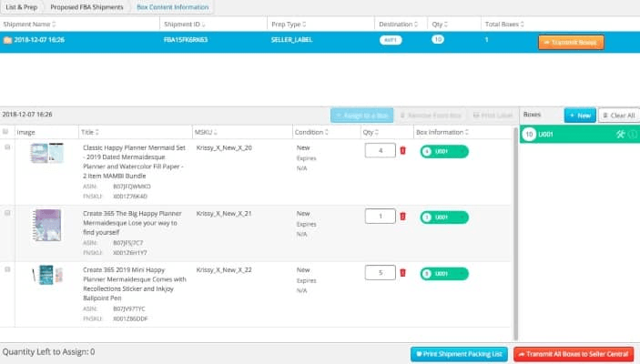Click Clear All boxes button

pos(619,115)
